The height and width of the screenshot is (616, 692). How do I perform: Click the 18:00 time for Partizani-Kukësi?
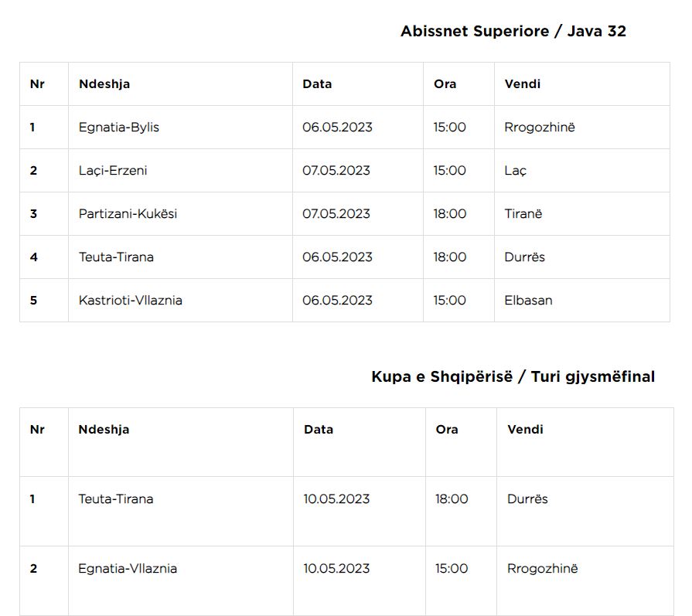click(450, 213)
